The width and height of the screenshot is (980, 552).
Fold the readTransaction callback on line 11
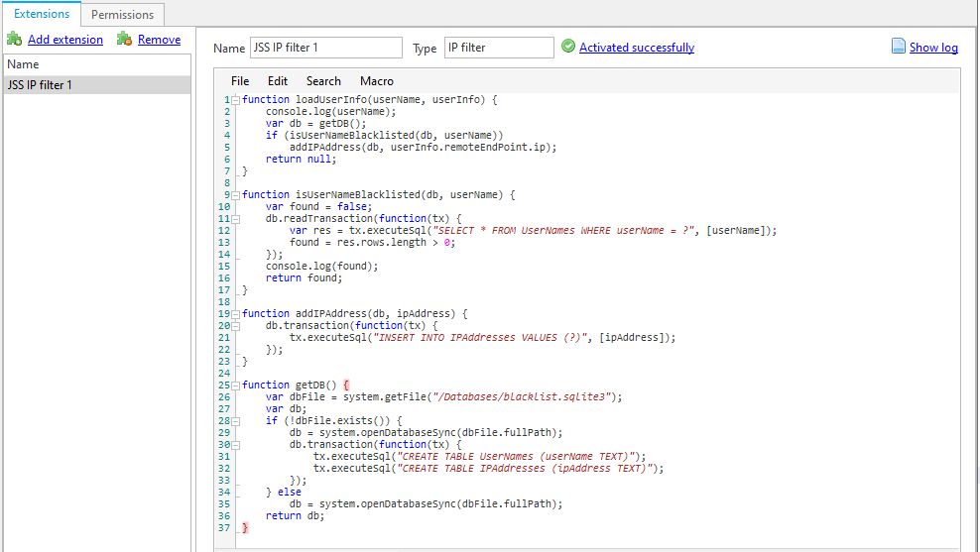pyautogui.click(x=235, y=219)
